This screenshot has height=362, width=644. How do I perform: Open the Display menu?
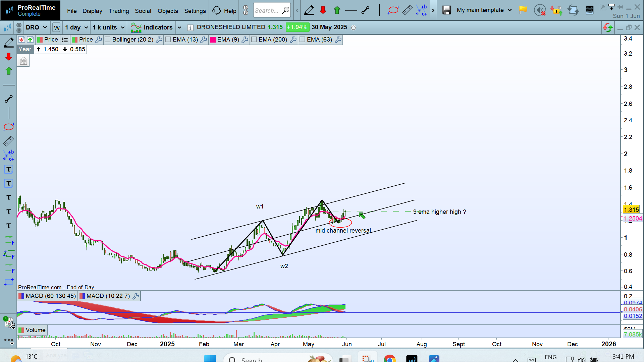[x=92, y=11]
